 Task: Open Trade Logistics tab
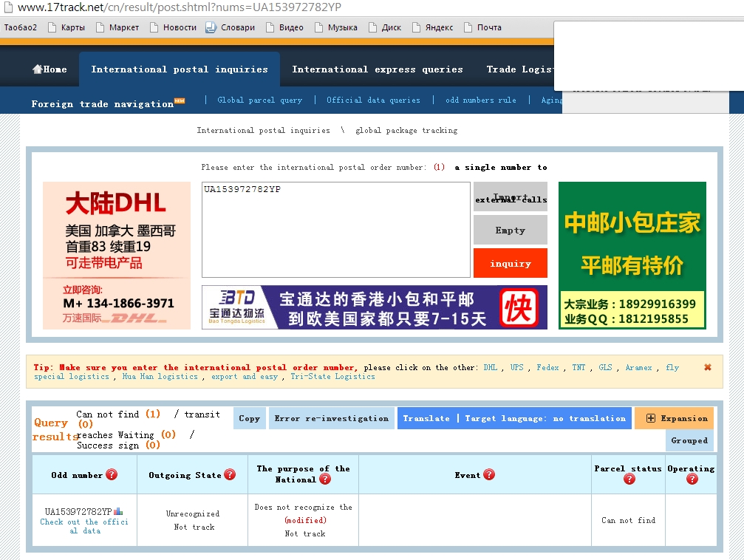click(x=520, y=69)
